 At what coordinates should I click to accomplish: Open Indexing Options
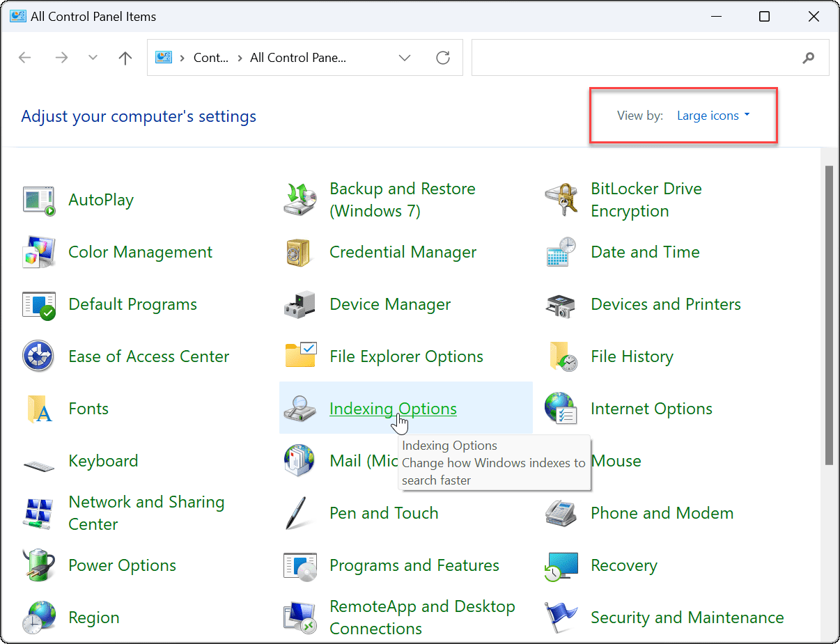(393, 409)
